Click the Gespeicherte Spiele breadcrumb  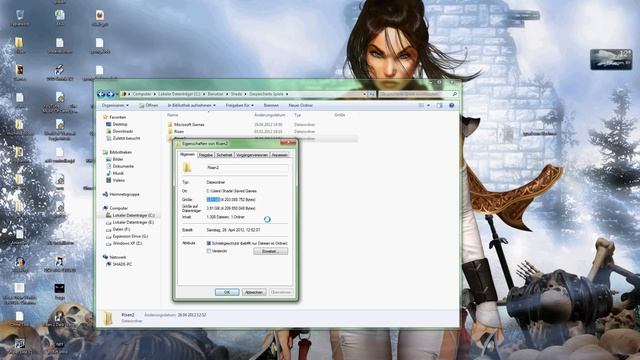(x=266, y=94)
